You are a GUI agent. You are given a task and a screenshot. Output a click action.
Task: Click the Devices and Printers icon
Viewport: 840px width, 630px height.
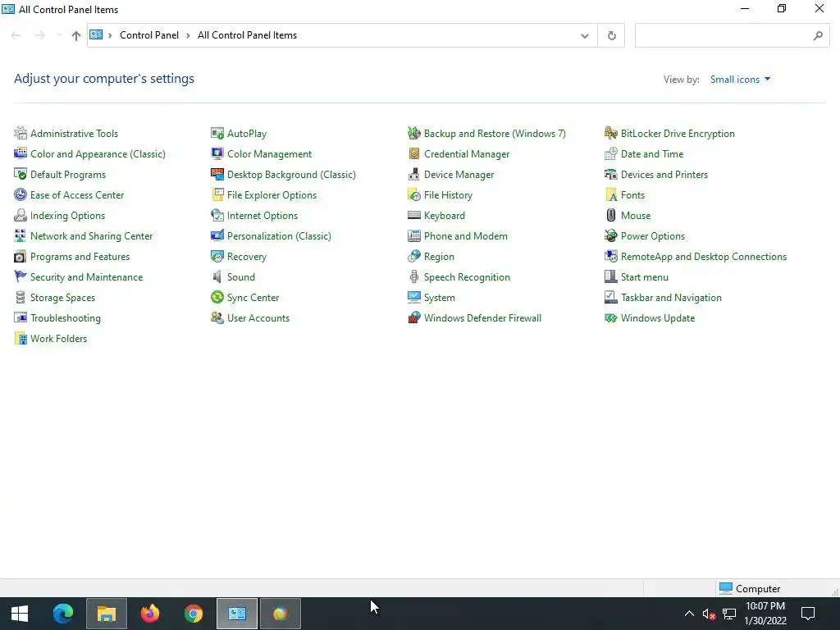pyautogui.click(x=610, y=174)
